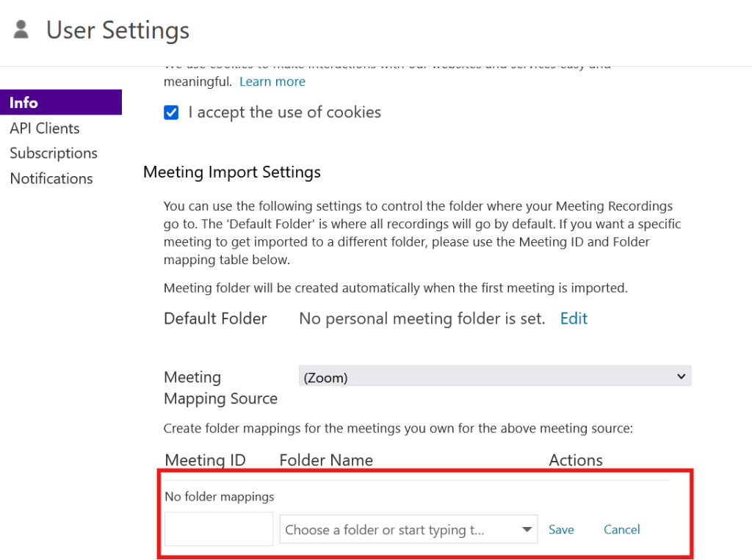
Task: Click into the Choose a folder text field
Action: click(x=397, y=530)
